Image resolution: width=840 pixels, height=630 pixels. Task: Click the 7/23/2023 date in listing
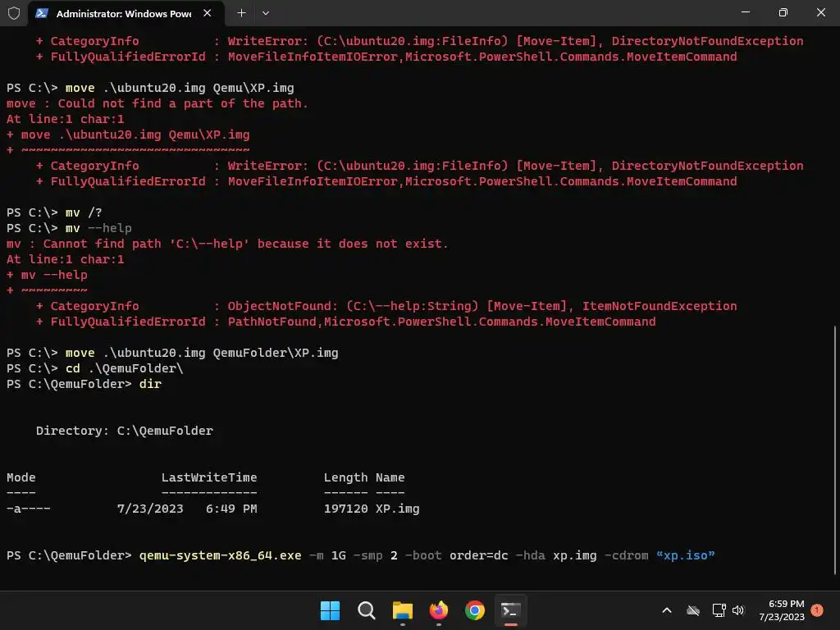pyautogui.click(x=150, y=509)
